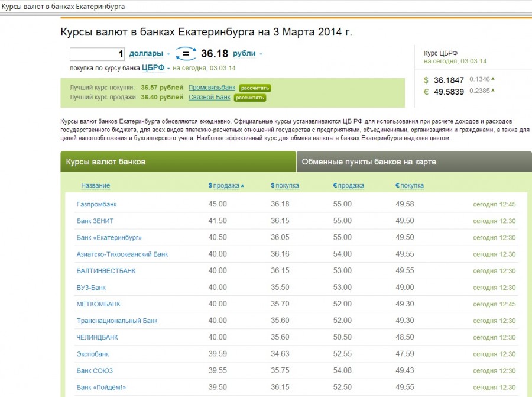
Task: Expand the ЦБРФ bank selector
Action: click(x=155, y=67)
